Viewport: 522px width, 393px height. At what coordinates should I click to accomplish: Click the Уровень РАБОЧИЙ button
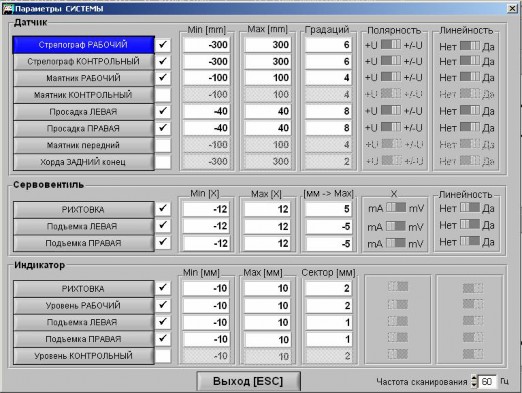tap(83, 306)
